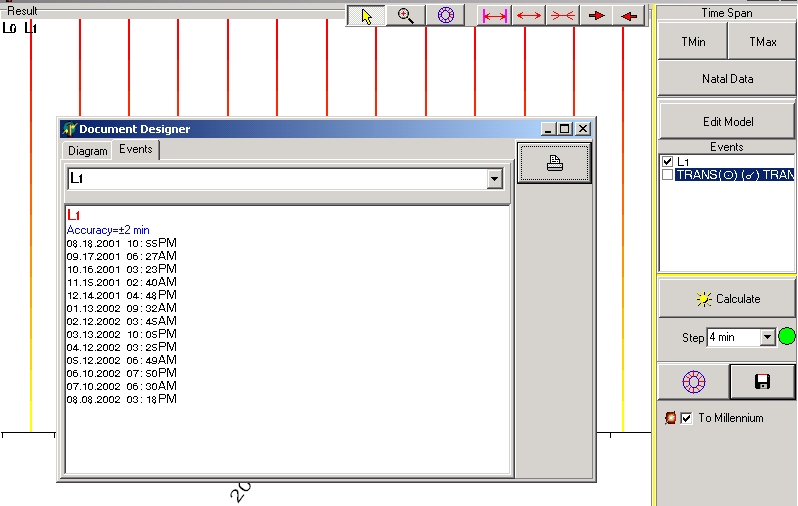Select the Events tab
The width and height of the screenshot is (798, 506).
pyautogui.click(x=135, y=149)
